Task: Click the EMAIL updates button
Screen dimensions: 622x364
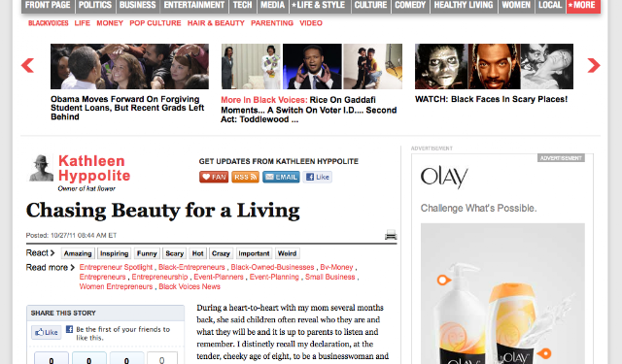Action: [x=281, y=177]
